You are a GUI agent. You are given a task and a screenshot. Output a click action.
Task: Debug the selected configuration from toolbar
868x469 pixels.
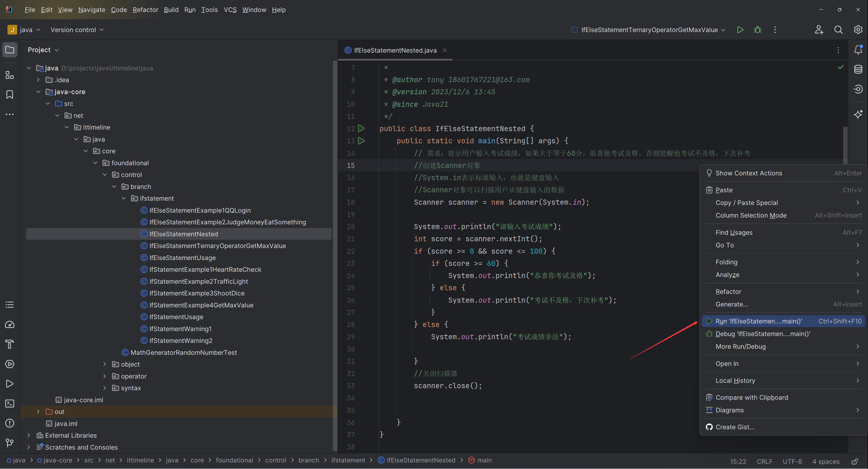point(758,30)
